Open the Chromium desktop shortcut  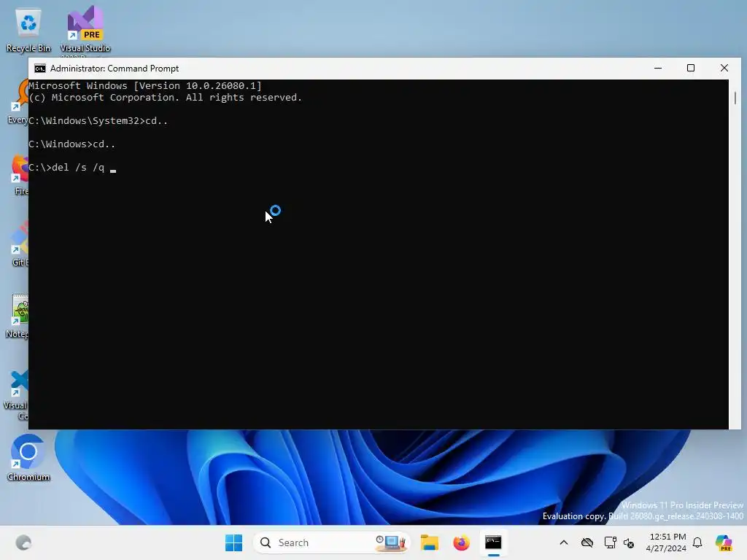pos(28,458)
